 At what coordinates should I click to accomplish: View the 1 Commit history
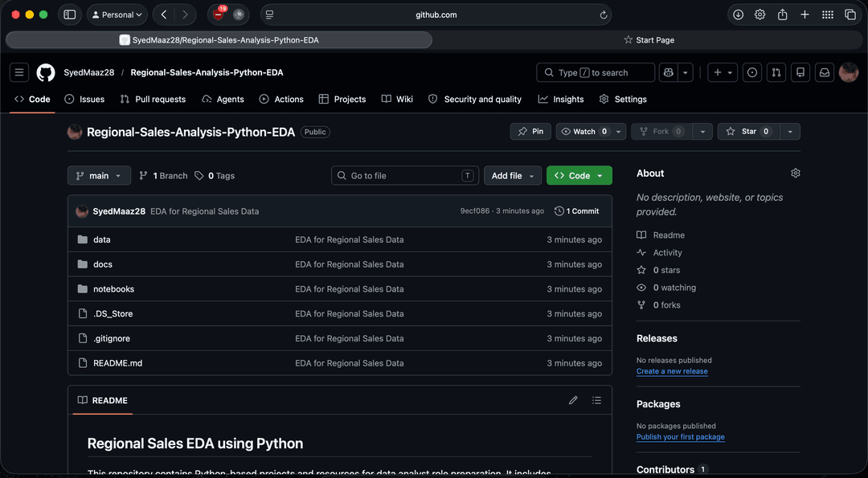[x=577, y=210]
